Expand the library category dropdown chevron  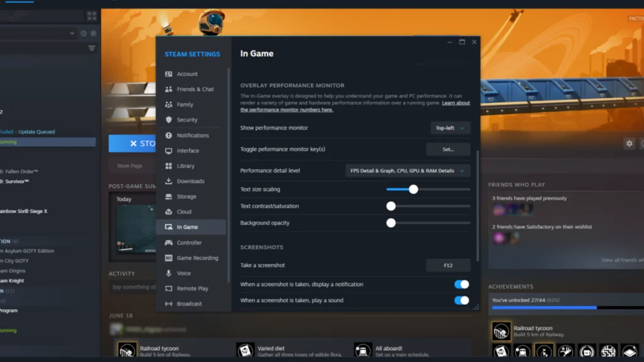[72, 33]
